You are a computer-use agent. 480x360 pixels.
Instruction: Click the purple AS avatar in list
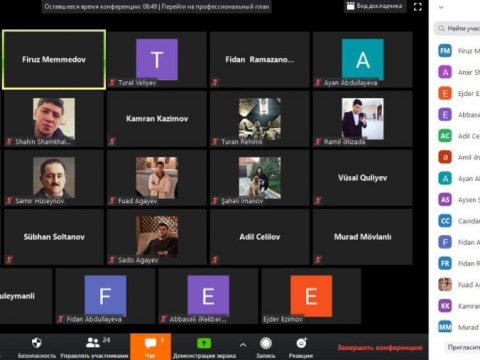(x=445, y=200)
